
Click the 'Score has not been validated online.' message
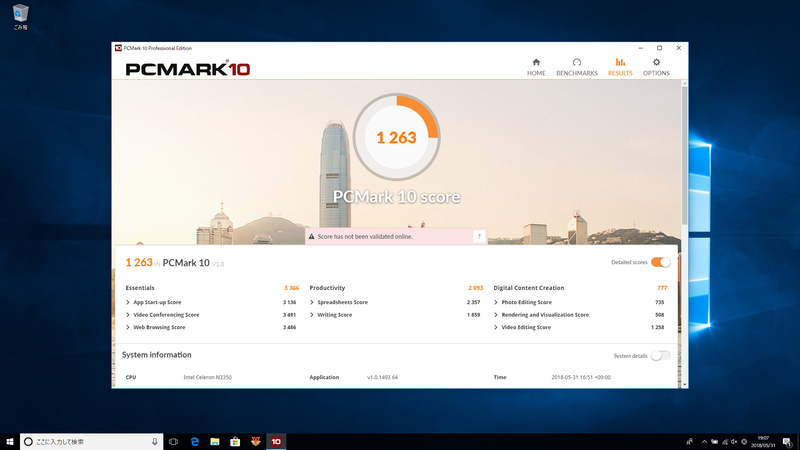365,236
